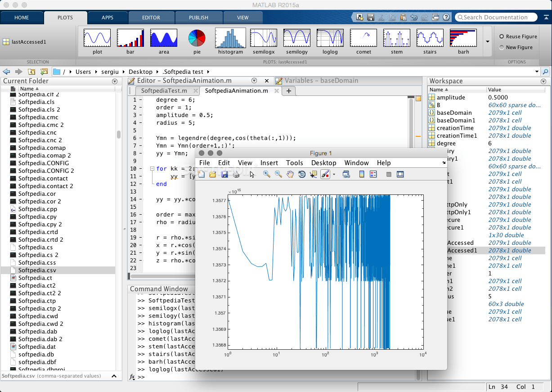Image resolution: width=552 pixels, height=392 pixels.
Task: Print the figure from Figure 1 toolbar
Action: point(236,174)
